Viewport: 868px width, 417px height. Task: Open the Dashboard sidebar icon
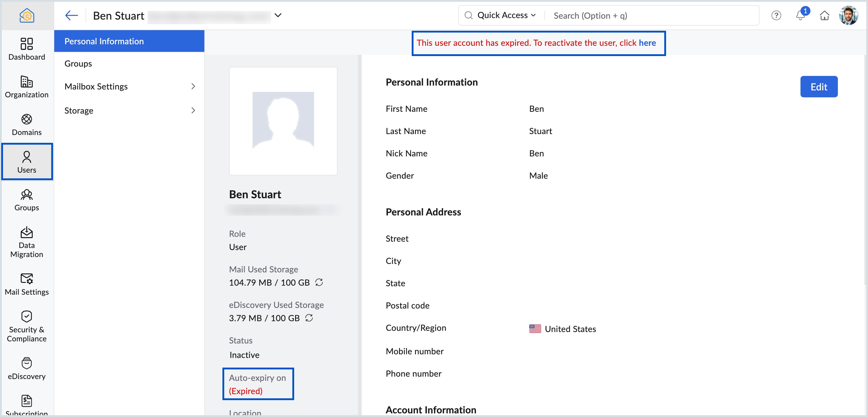click(27, 49)
